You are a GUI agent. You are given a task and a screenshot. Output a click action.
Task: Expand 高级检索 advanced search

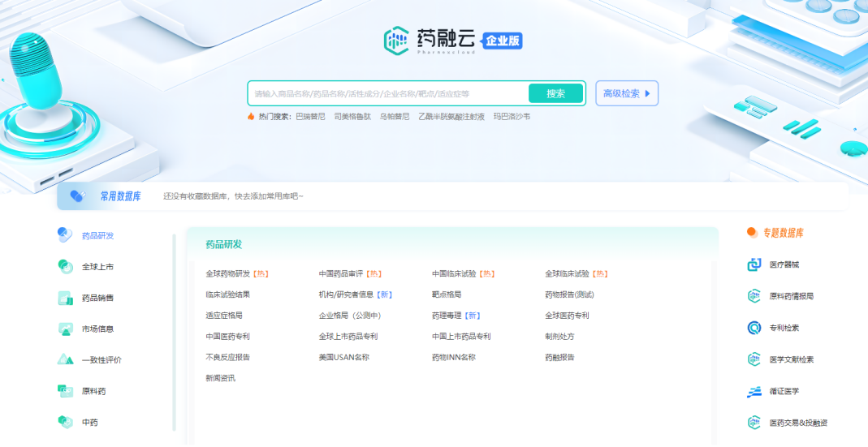tap(626, 93)
